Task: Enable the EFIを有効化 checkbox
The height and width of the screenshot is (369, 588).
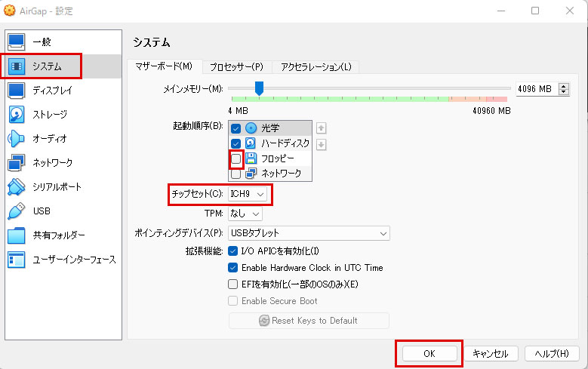Action: [233, 284]
